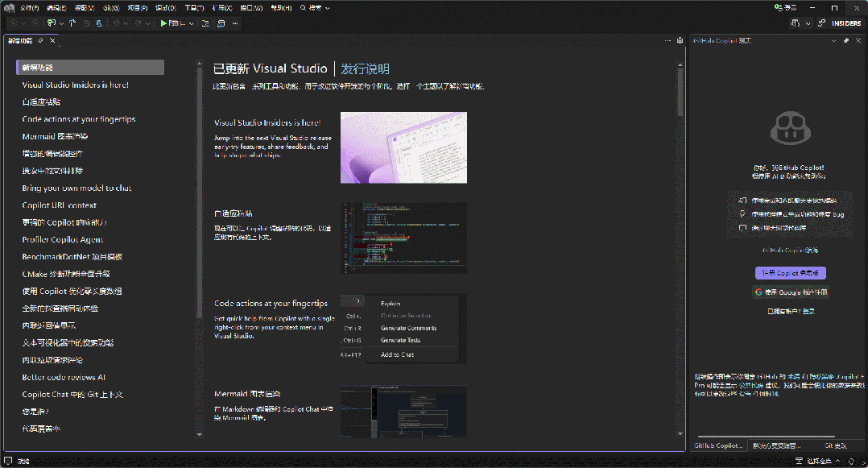Viewport: 868px width, 468px height.
Task: Pin the 新增功能 document tab
Action: (40, 40)
